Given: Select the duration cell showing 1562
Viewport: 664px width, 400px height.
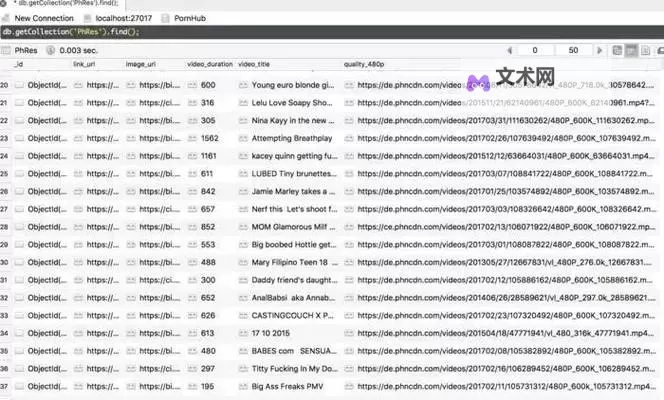Looking at the screenshot, I should (209, 139).
